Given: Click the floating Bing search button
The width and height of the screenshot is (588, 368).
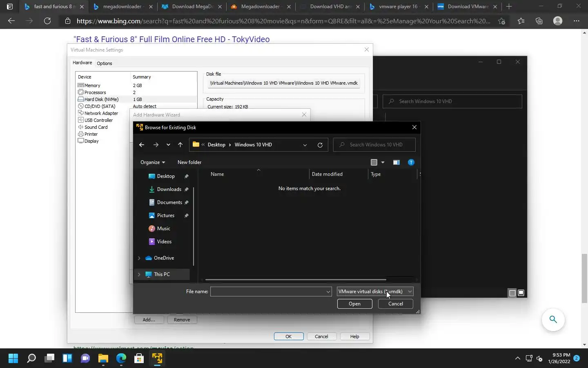Looking at the screenshot, I should (553, 319).
